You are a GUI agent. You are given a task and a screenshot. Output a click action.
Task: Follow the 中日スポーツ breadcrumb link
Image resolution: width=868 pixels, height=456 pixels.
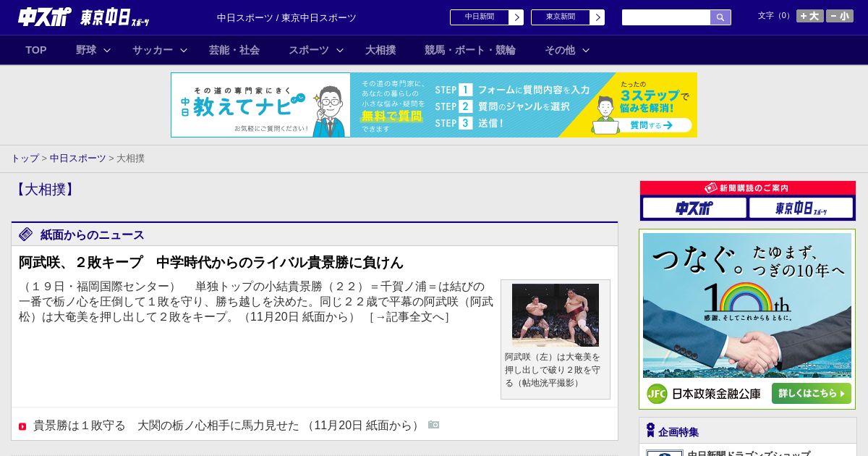click(78, 159)
